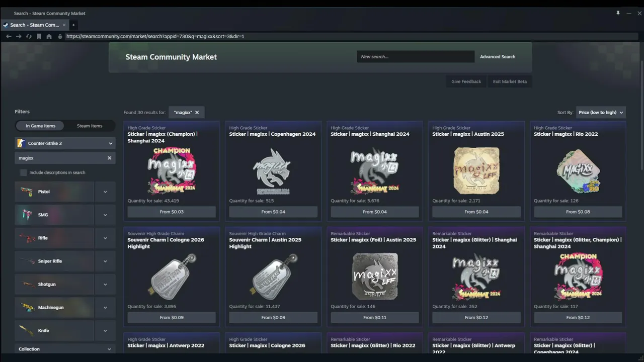This screenshot has width=644, height=362.
Task: Open the home page icon
Action: [49, 36]
